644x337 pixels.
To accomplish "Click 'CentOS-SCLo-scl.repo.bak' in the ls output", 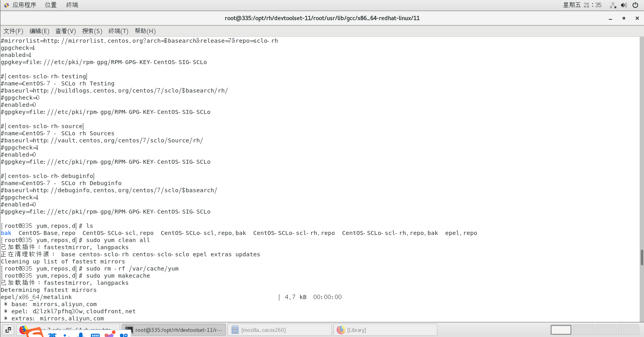I will pyautogui.click(x=203, y=233).
